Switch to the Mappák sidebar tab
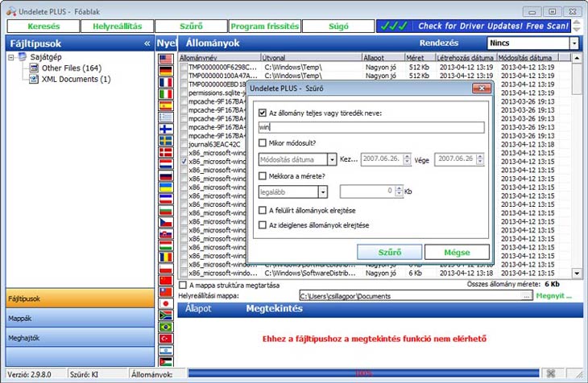Viewport: 588px width, 383px height. tap(80, 318)
